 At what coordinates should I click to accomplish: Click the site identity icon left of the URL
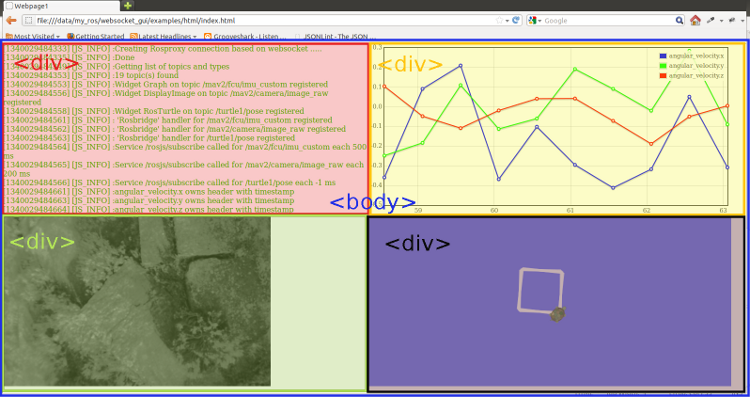tap(29, 21)
